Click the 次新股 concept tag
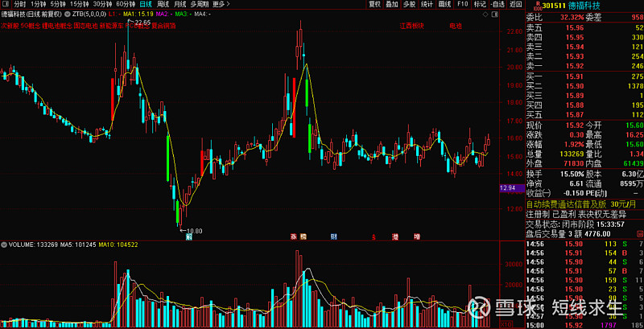 coord(10,26)
